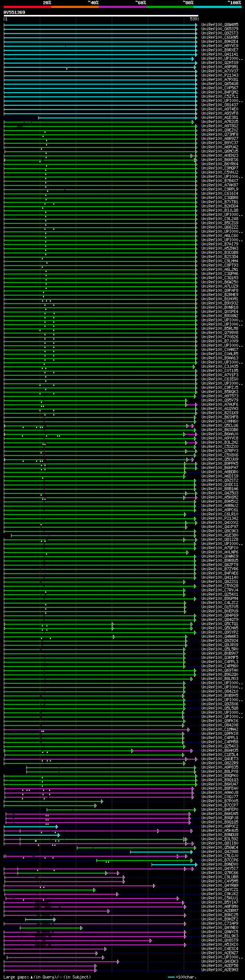Select the UniRef100_A9T8G2 label
The width and height of the screenshot is (245, 980).
[x=220, y=126]
